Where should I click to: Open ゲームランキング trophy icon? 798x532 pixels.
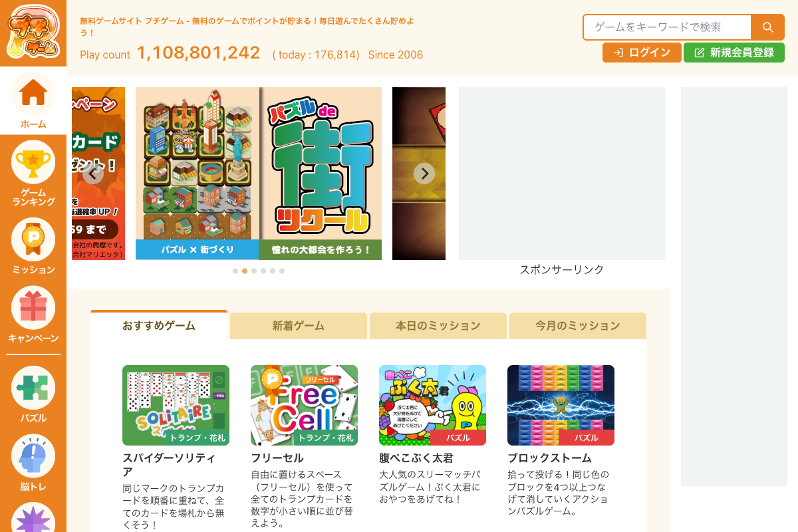point(33,162)
